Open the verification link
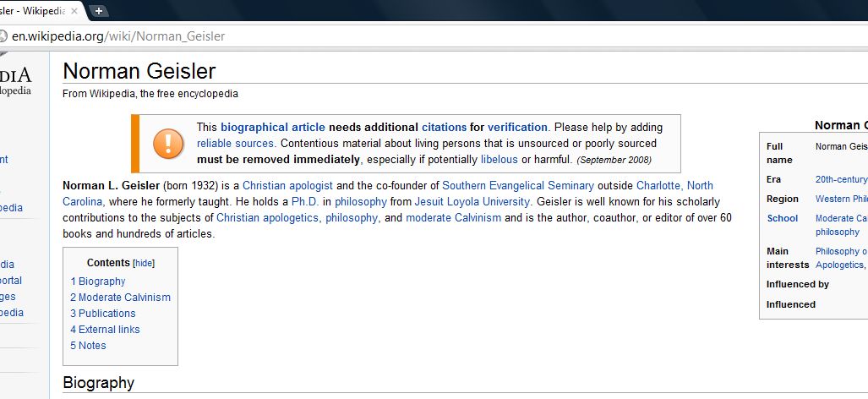 click(517, 128)
